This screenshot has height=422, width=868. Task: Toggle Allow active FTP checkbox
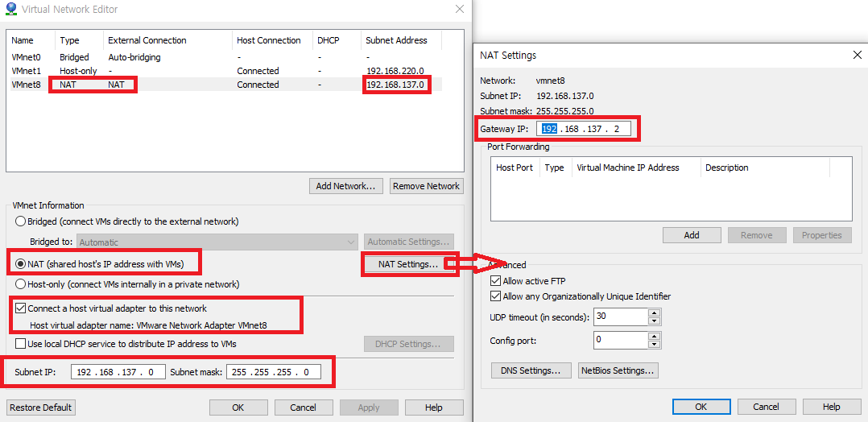coord(495,281)
